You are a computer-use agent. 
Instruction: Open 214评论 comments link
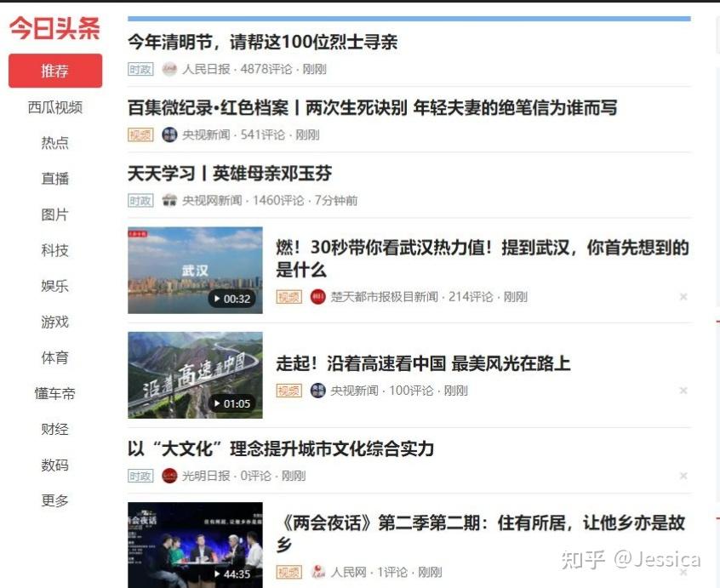pos(471,297)
